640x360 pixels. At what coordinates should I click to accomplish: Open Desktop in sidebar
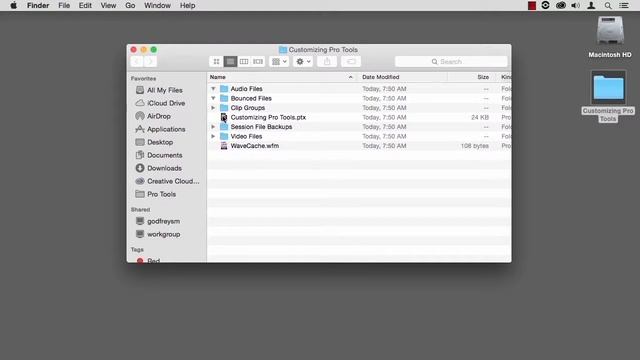pos(160,142)
